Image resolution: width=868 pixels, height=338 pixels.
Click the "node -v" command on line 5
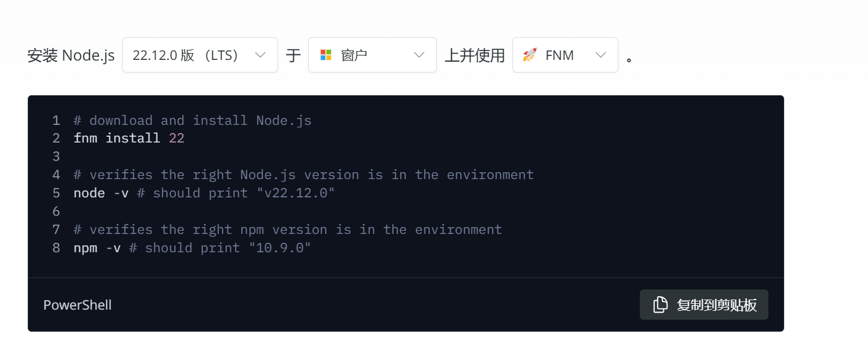(101, 193)
